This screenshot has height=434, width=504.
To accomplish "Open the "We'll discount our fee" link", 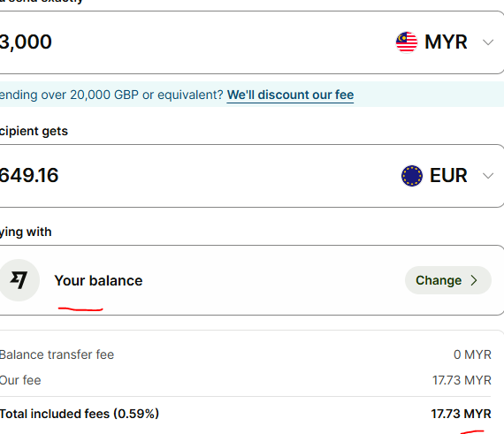I will tap(290, 95).
